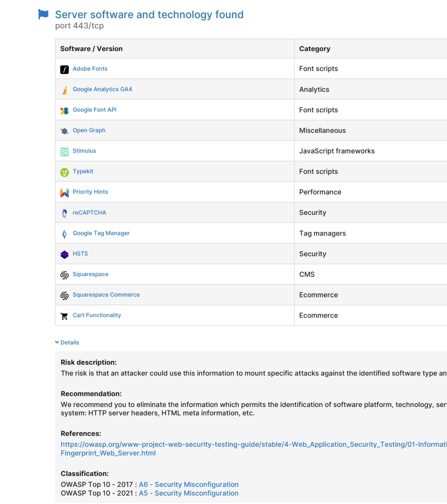Open the Stimulus link

click(84, 151)
